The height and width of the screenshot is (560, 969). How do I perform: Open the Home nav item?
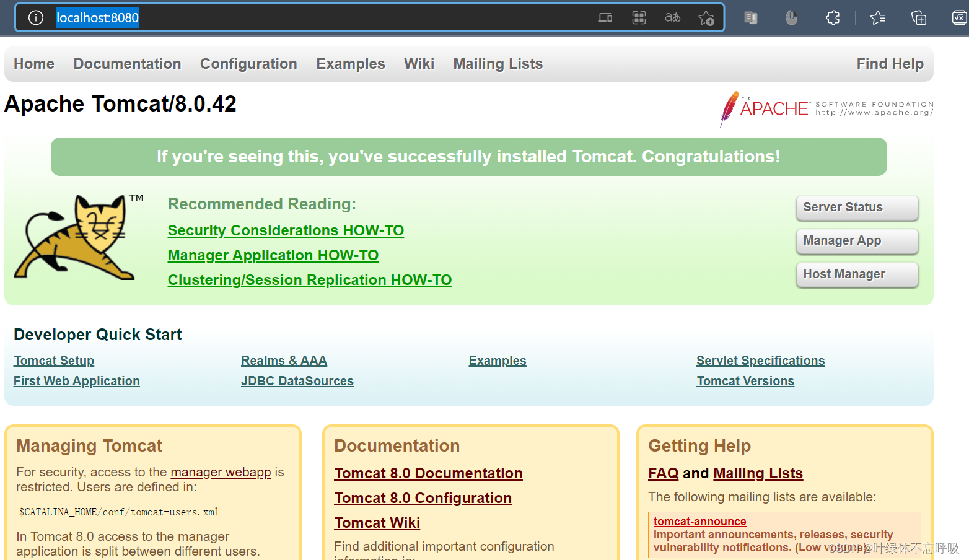click(34, 64)
